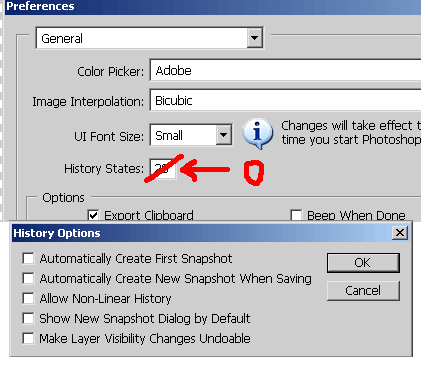Click the History Options title bar
Viewport: 434px width, 374px height.
(210, 233)
